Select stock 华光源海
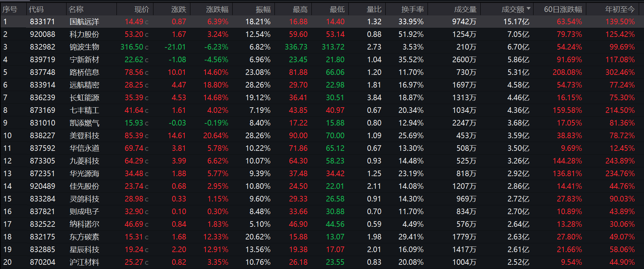The width and height of the screenshot is (644, 269). (x=84, y=174)
